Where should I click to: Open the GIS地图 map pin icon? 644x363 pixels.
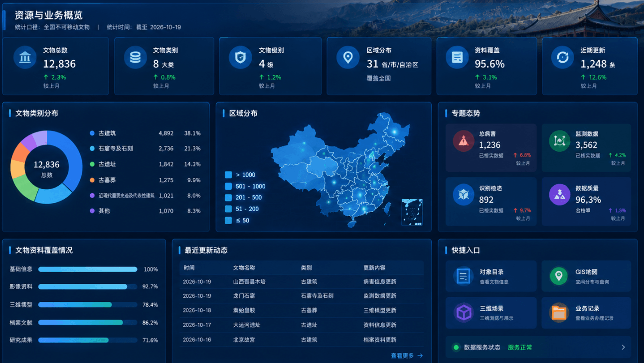coord(559,276)
